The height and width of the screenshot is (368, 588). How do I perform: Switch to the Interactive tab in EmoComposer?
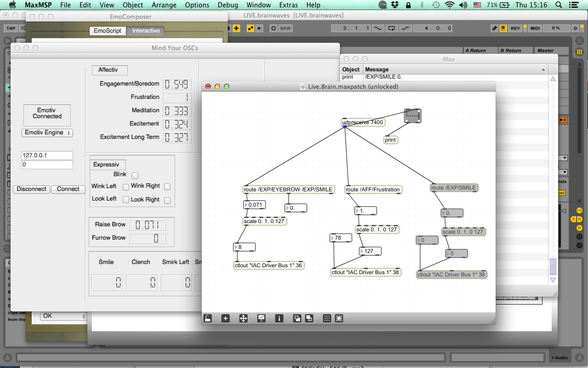145,31
